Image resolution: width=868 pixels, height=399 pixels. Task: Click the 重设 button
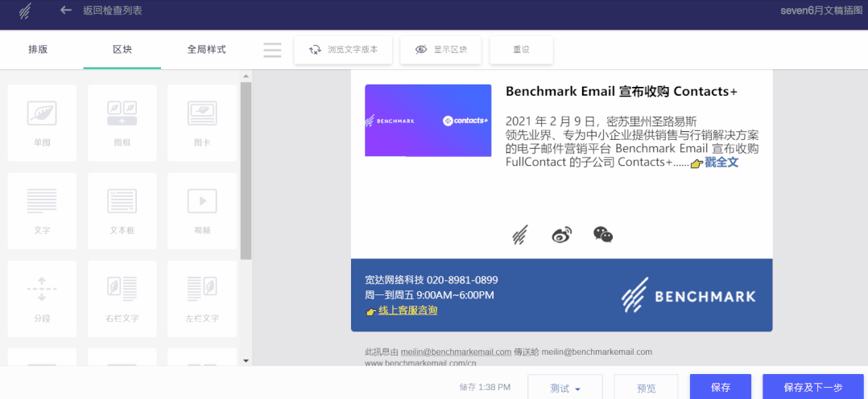[x=522, y=50]
